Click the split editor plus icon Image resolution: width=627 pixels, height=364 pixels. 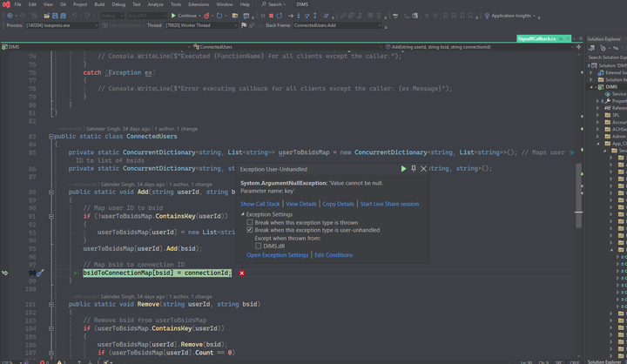578,47
